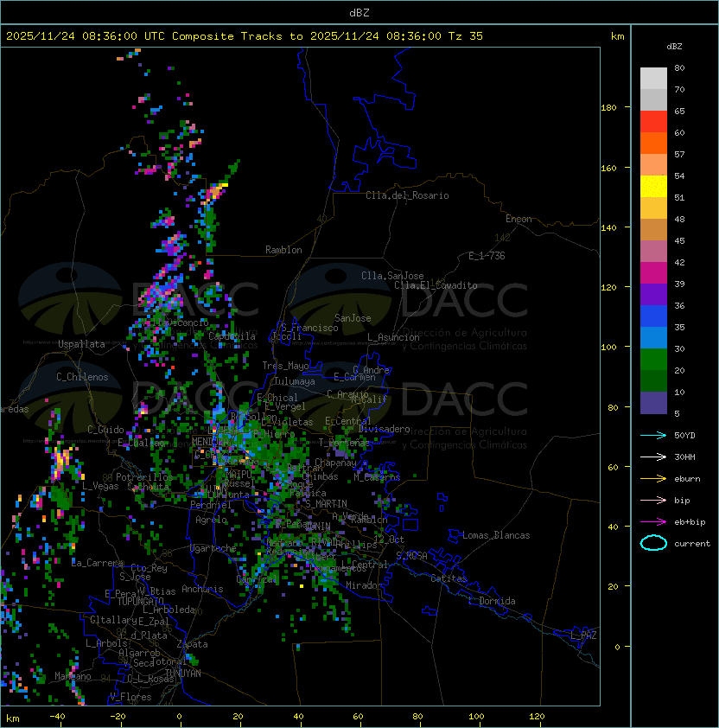Click the timestamp header 'Composite Tracks' text

[227, 36]
